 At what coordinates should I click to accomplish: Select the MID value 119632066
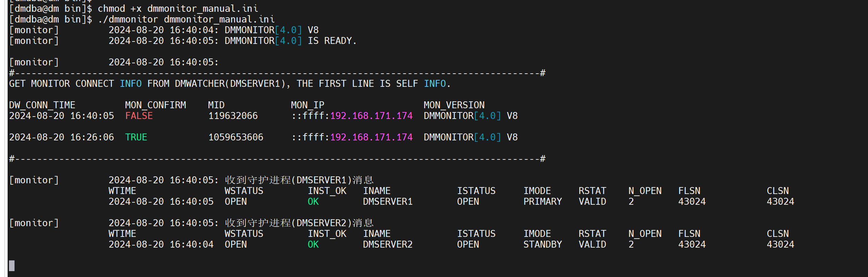coord(233,116)
